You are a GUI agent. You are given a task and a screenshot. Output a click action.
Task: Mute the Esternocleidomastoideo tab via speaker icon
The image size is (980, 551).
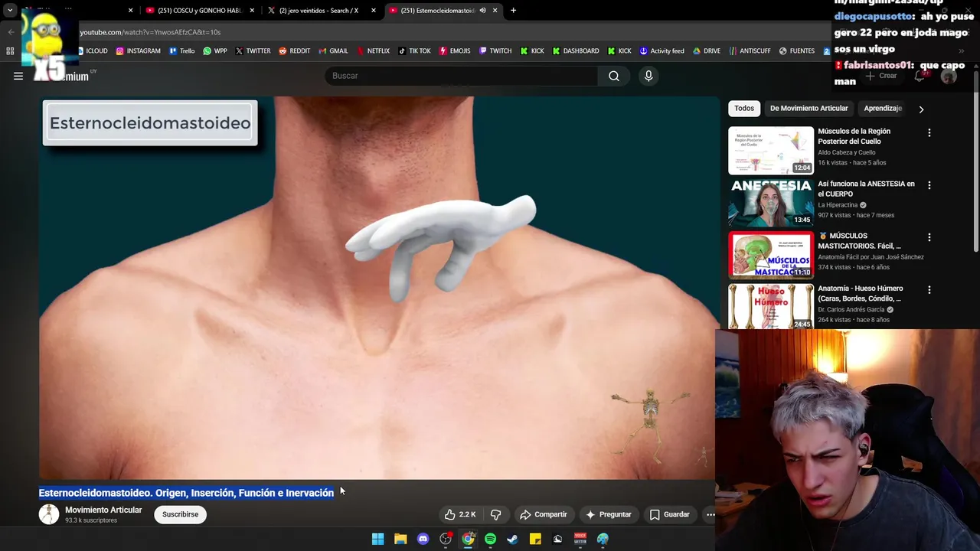tap(482, 11)
